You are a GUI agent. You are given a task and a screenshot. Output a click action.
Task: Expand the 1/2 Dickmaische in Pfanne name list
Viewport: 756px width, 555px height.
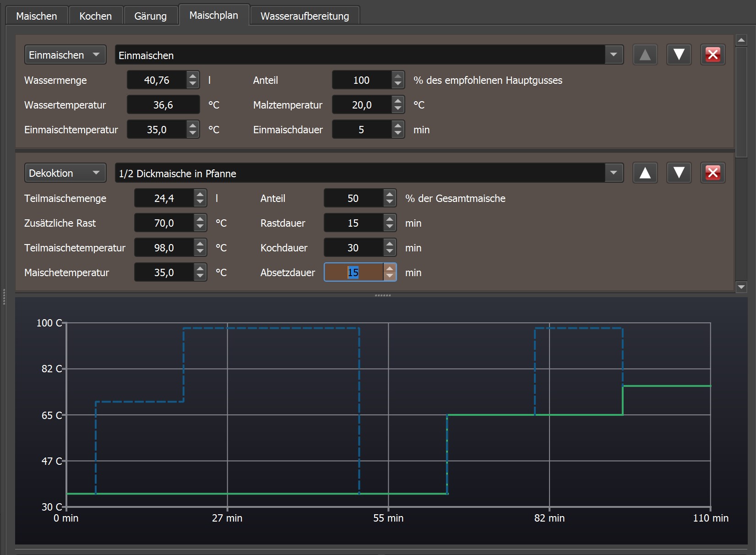tap(613, 173)
